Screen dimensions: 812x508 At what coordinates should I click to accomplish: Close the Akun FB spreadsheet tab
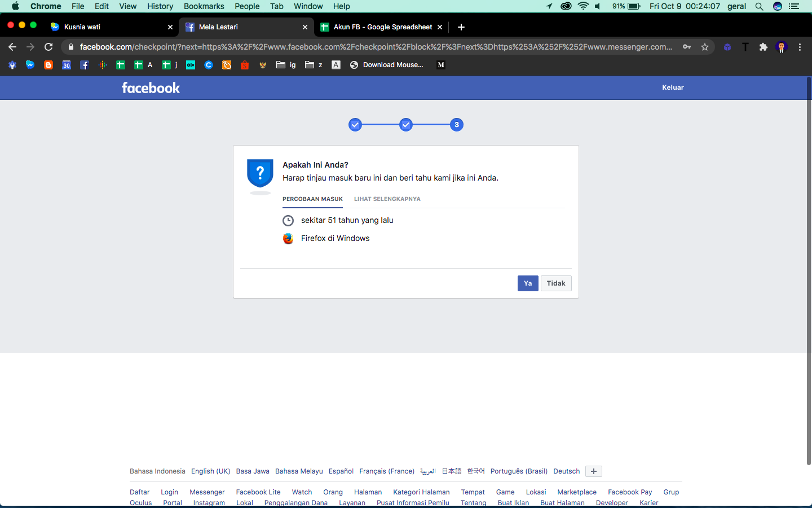pyautogui.click(x=440, y=27)
